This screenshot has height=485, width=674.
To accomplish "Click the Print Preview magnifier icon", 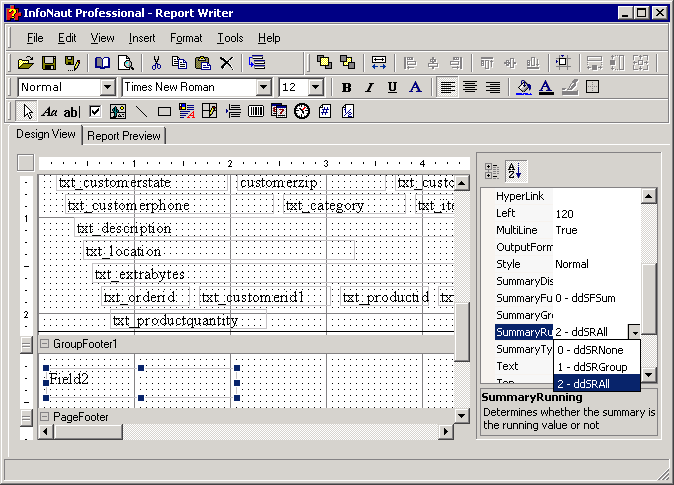I will coord(126,63).
